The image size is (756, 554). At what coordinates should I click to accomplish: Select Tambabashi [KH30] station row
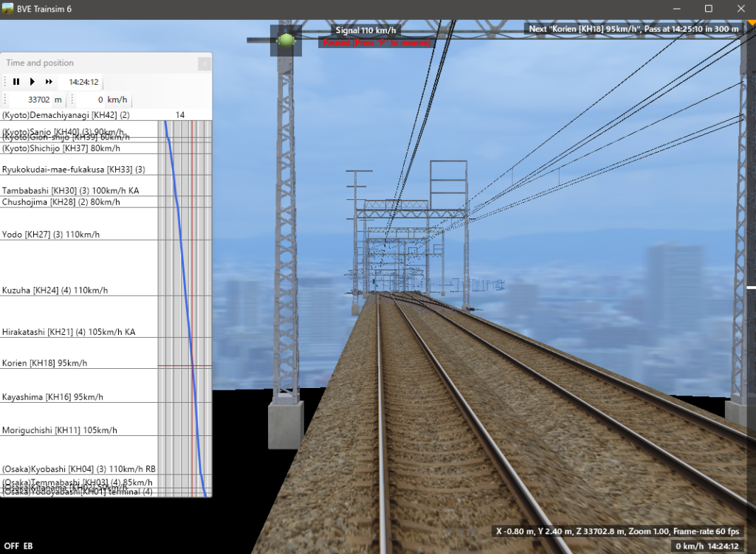click(x=70, y=191)
